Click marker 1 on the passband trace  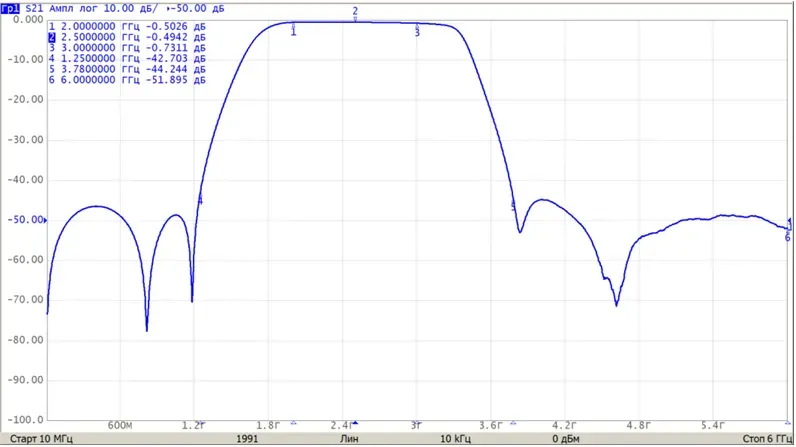293,29
